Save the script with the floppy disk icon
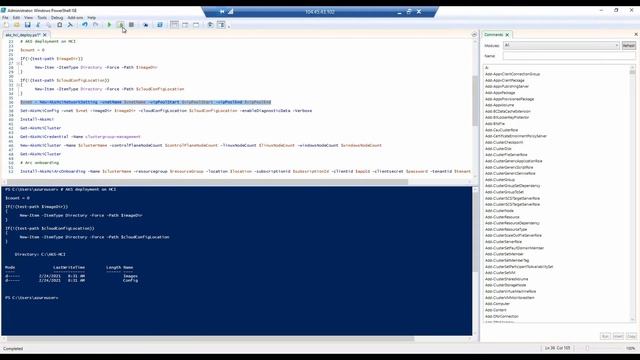The height and width of the screenshot is (360, 640). click(x=27, y=25)
